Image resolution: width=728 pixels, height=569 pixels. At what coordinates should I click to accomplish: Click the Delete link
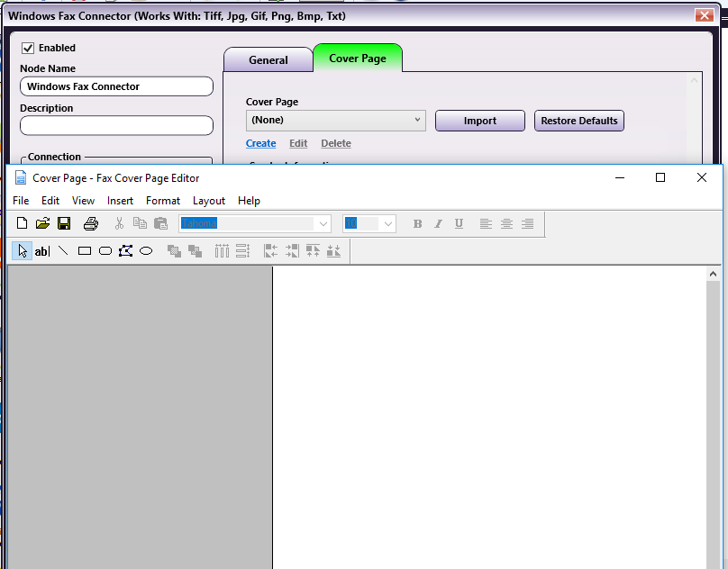coord(336,143)
